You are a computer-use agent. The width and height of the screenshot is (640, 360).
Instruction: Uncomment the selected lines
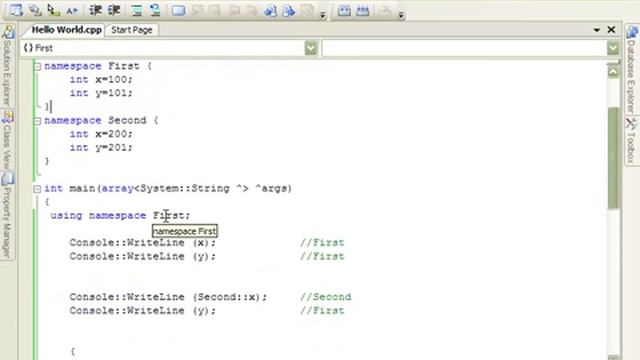click(x=155, y=10)
